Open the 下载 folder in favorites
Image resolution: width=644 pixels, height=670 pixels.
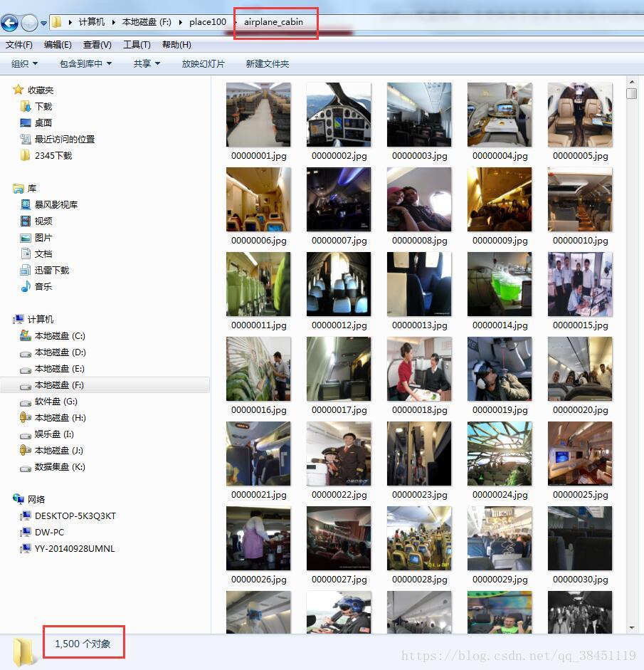click(x=43, y=106)
